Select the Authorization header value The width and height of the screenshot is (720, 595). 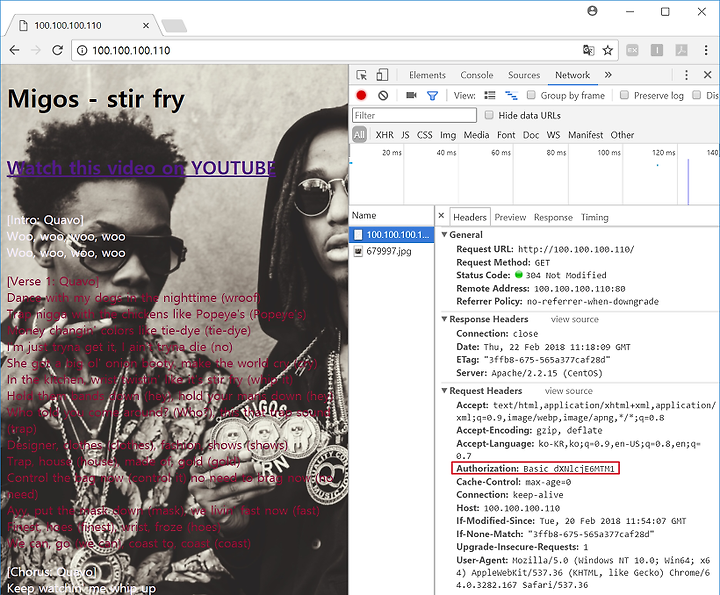pyautogui.click(x=568, y=469)
